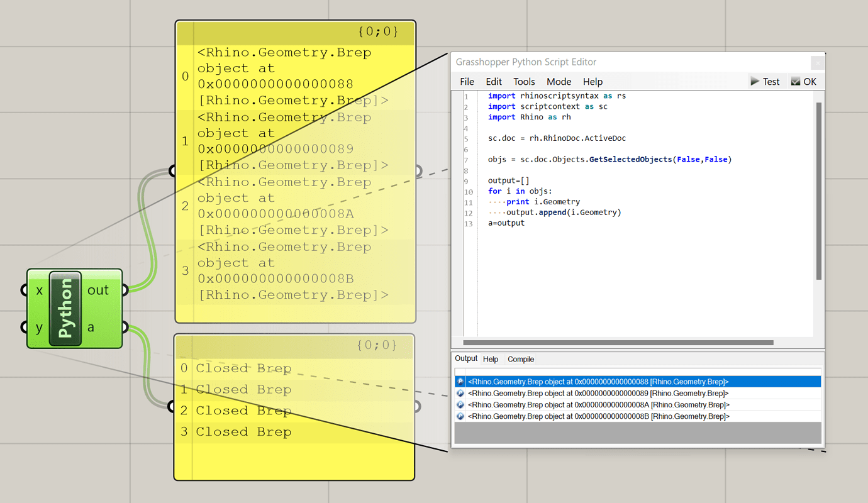Switch to the Compile tab
868x503 pixels.
520,359
